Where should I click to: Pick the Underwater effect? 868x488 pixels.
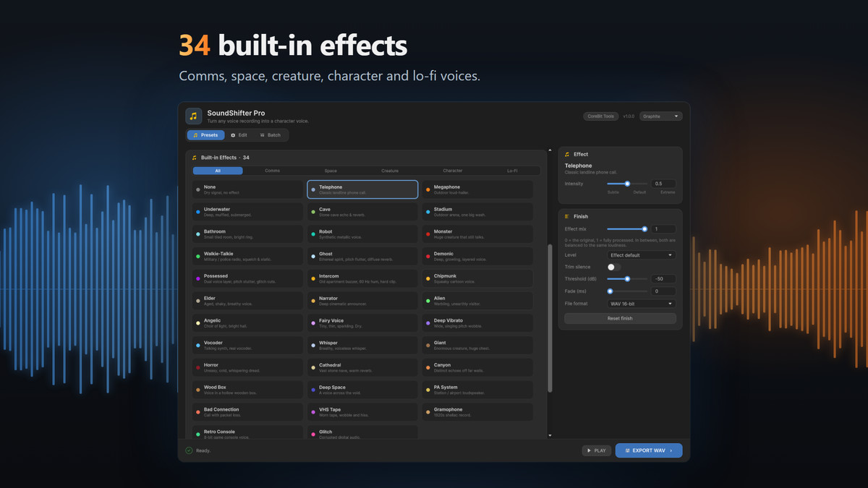coord(248,212)
